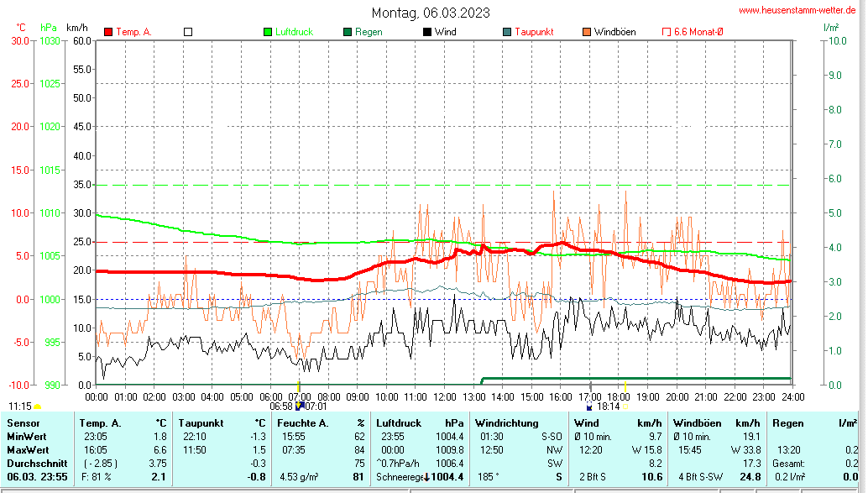Click the Regen table column header
Image resolution: width=868 pixels, height=493 pixels.
click(x=787, y=423)
